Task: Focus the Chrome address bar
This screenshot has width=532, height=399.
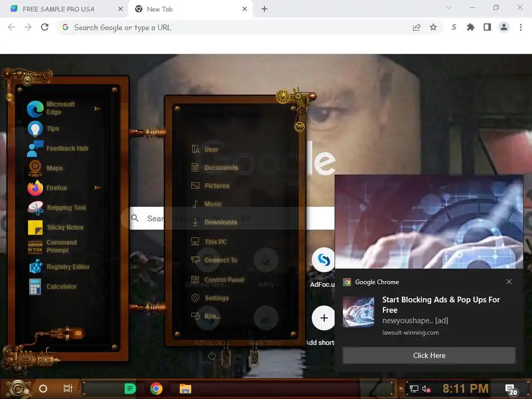Action: click(234, 28)
